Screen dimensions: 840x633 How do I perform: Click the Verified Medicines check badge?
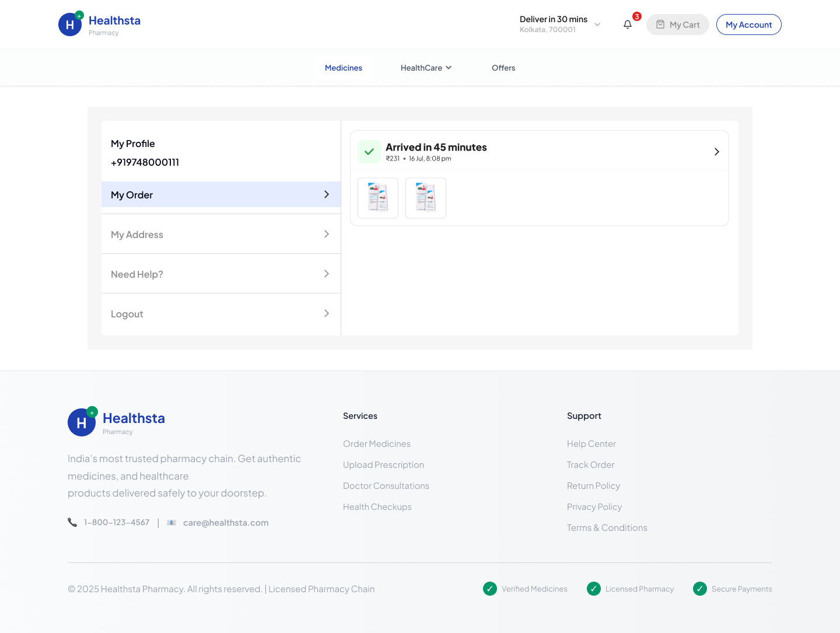coord(490,589)
